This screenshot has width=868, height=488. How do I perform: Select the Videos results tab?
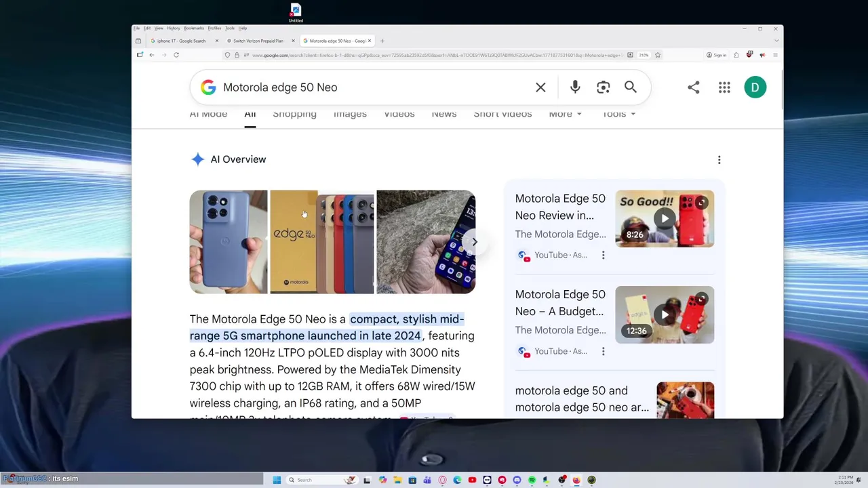pos(399,114)
